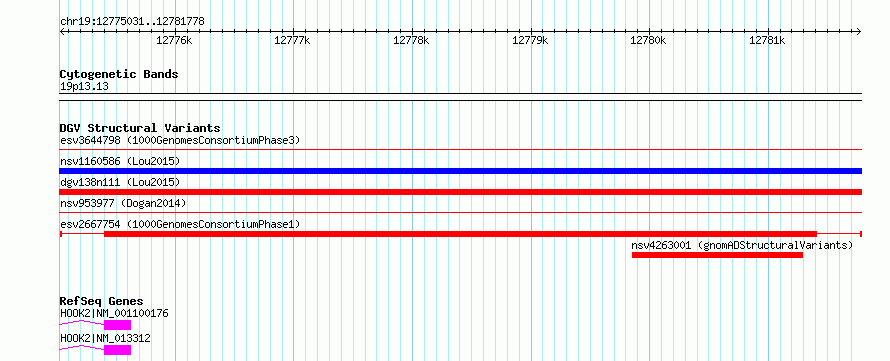Click the chr19:12775031..12781778 region label

point(132,22)
